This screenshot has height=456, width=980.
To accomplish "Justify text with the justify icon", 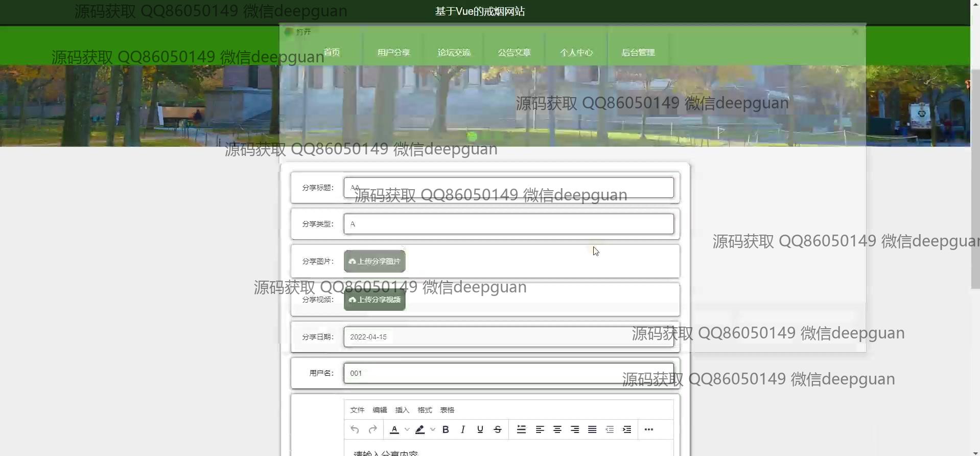I will [592, 429].
